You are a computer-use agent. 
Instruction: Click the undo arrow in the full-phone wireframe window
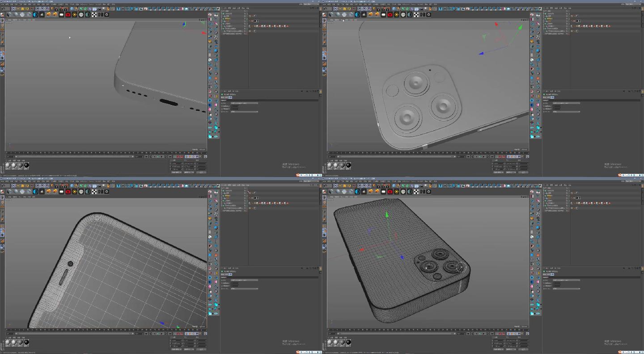point(326,186)
